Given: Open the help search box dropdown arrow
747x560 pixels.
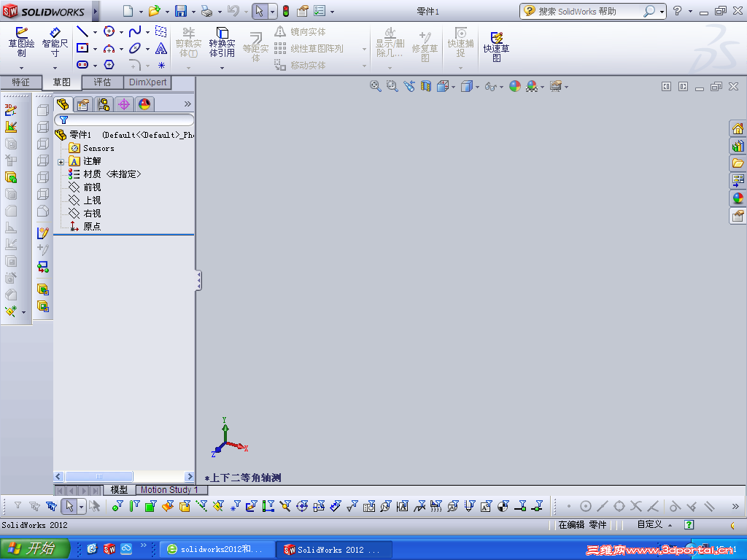Looking at the screenshot, I should (662, 12).
